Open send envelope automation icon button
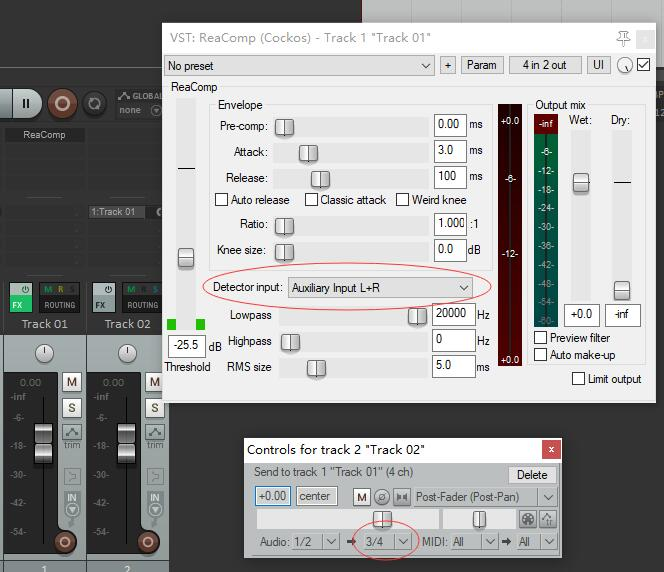The width and height of the screenshot is (664, 572). pyautogui.click(x=548, y=519)
